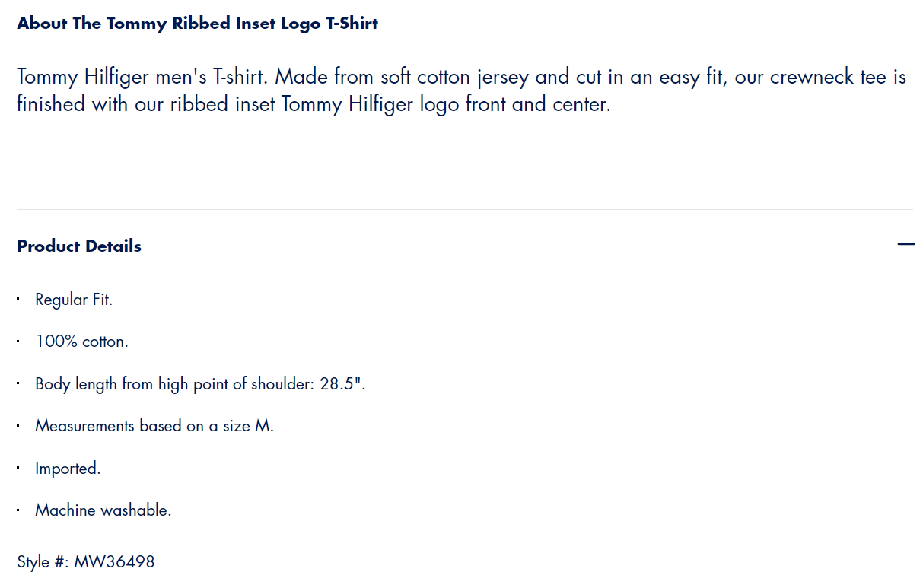Click the Machine washable detail line
This screenshot has width=923, height=588.
(x=103, y=510)
